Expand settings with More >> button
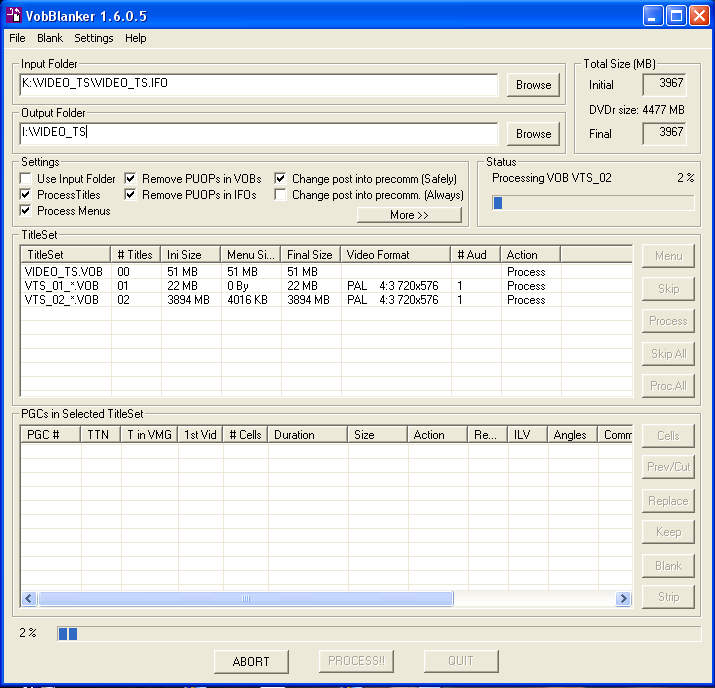This screenshot has height=688, width=715. click(409, 215)
